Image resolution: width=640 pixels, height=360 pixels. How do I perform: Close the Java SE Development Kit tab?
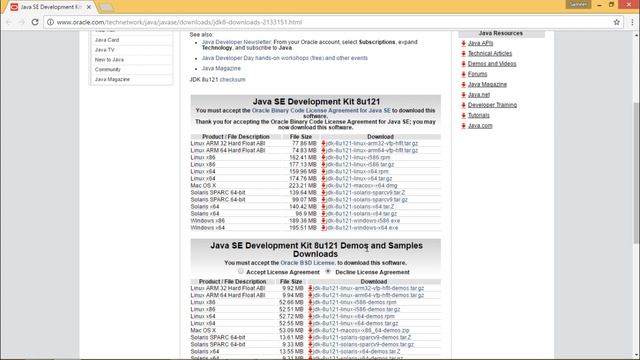click(89, 7)
